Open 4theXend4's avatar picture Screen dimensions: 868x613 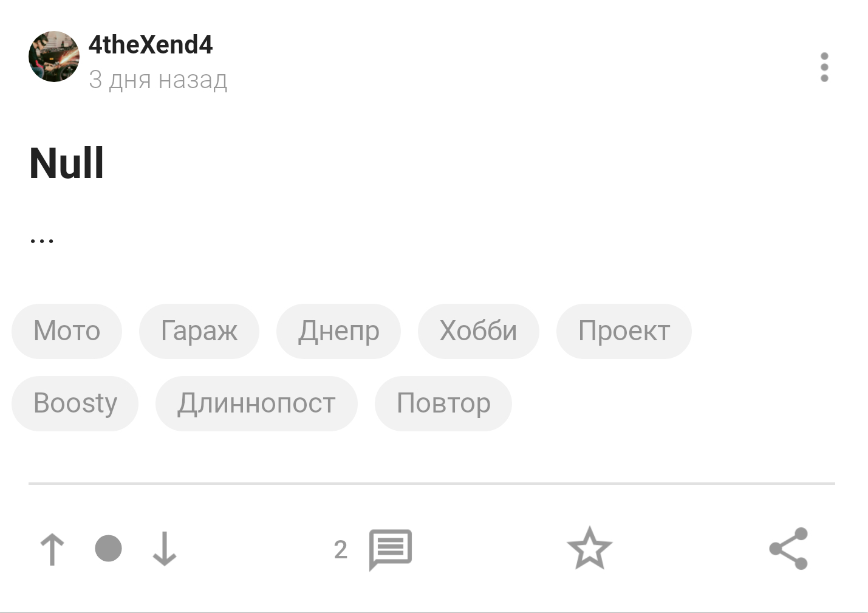point(54,57)
